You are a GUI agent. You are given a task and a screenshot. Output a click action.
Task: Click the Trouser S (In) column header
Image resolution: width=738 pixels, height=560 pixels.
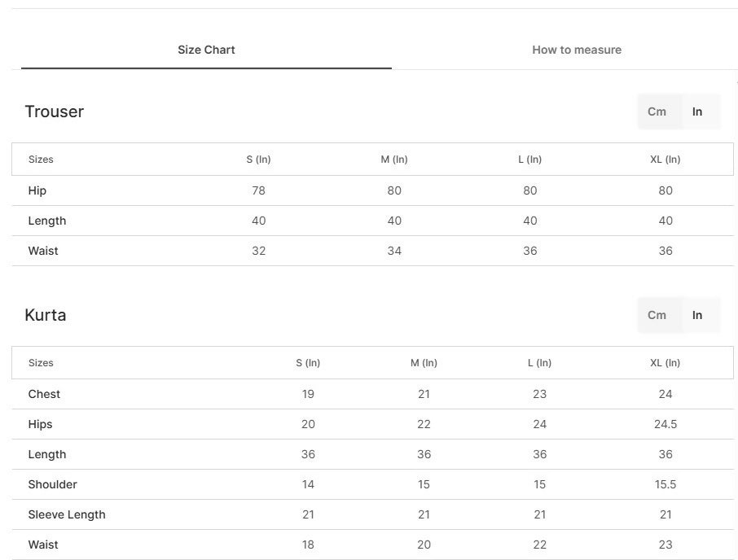point(258,160)
